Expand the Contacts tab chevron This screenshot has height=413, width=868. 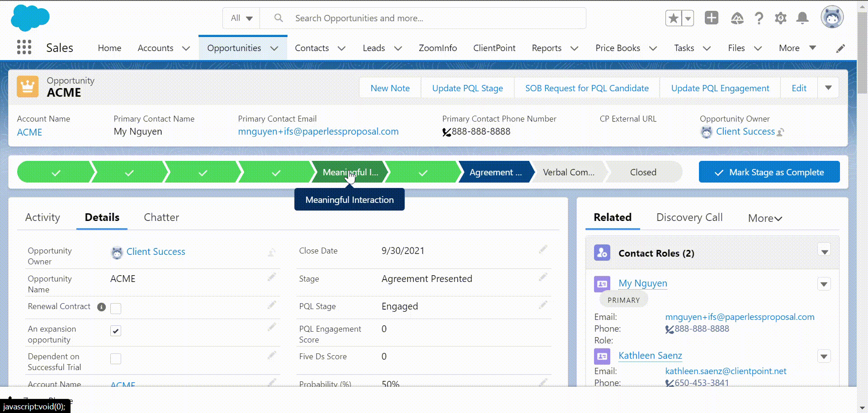tap(342, 48)
